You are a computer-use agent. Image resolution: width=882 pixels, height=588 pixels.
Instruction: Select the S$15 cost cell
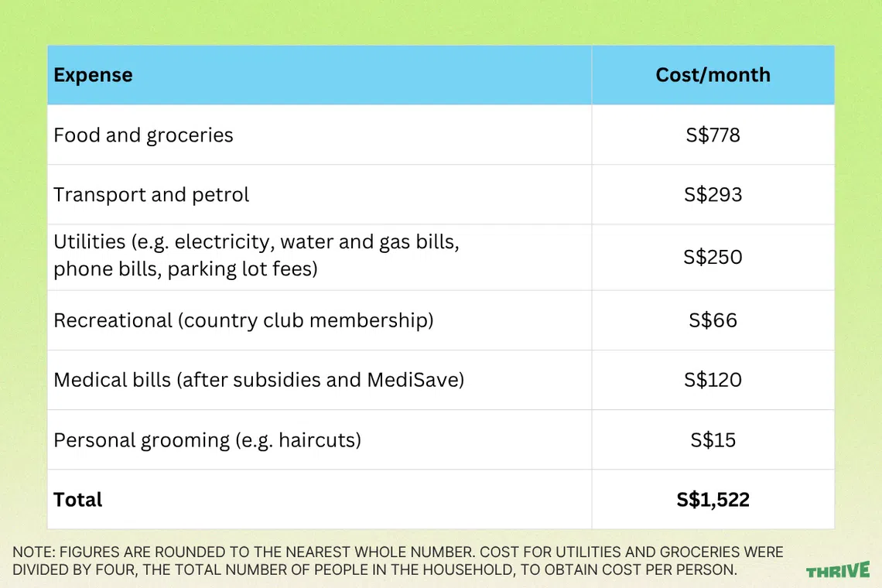click(713, 440)
